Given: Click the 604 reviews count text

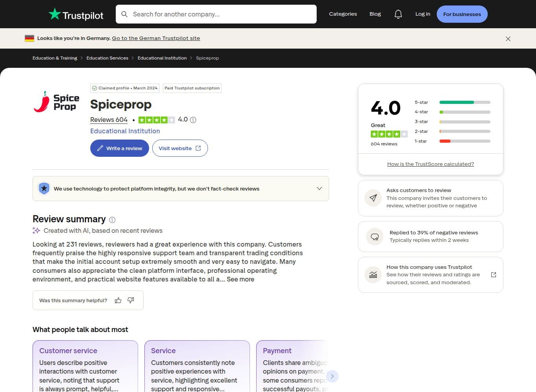Looking at the screenshot, I should tap(384, 144).
